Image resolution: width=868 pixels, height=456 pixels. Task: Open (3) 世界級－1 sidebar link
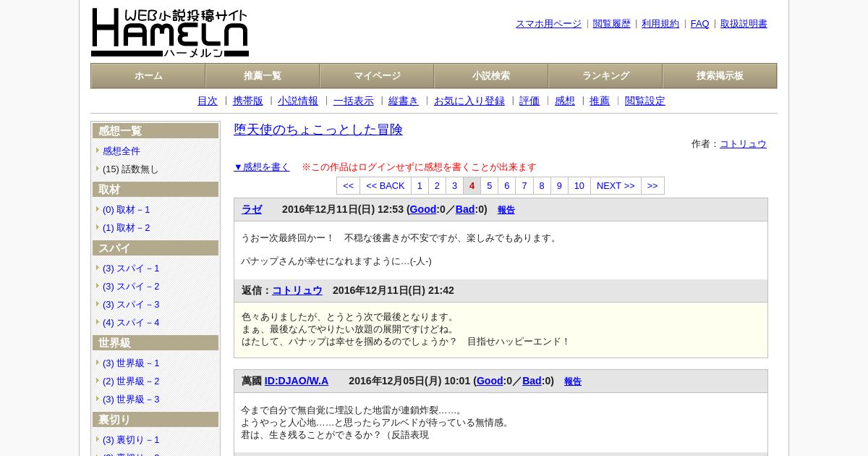[131, 363]
